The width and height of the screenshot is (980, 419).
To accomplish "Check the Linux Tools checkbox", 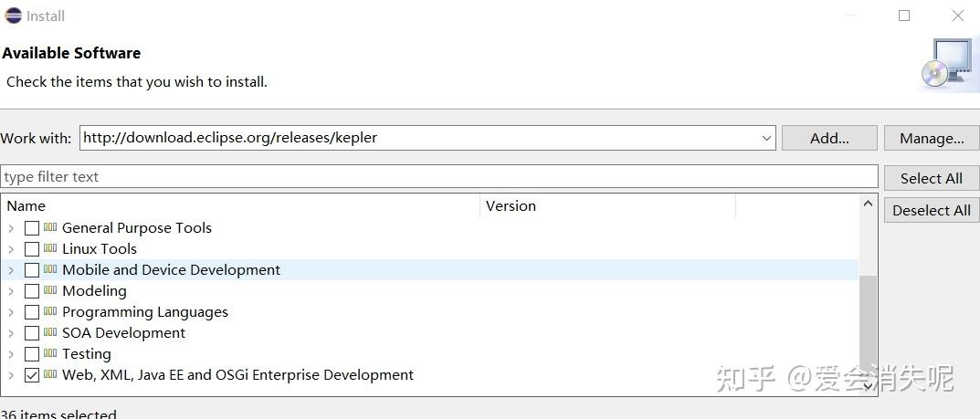I will tap(32, 249).
